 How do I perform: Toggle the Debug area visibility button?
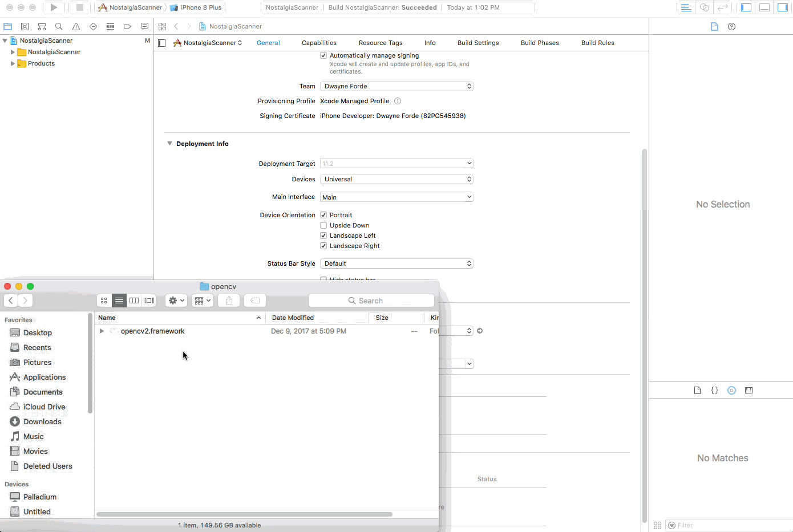(x=764, y=7)
